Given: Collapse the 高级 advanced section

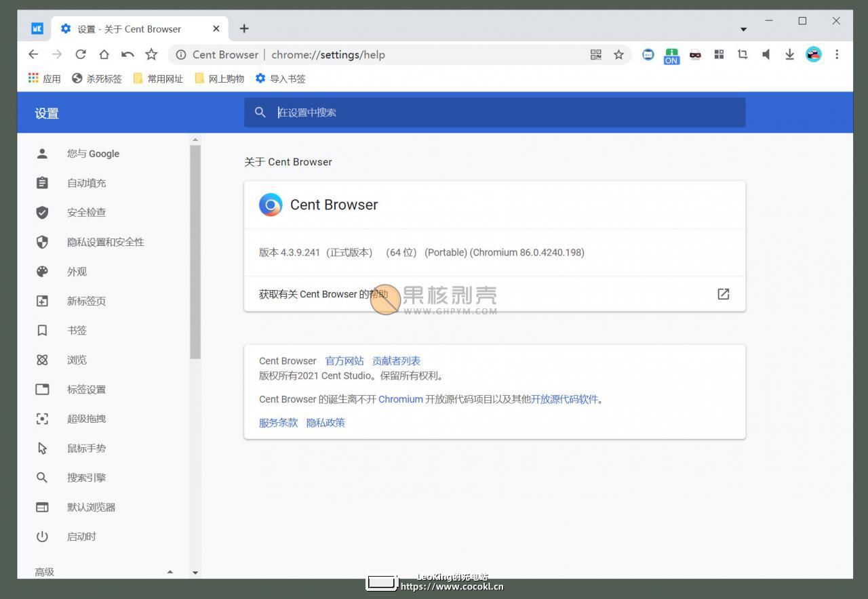Looking at the screenshot, I should (x=170, y=572).
